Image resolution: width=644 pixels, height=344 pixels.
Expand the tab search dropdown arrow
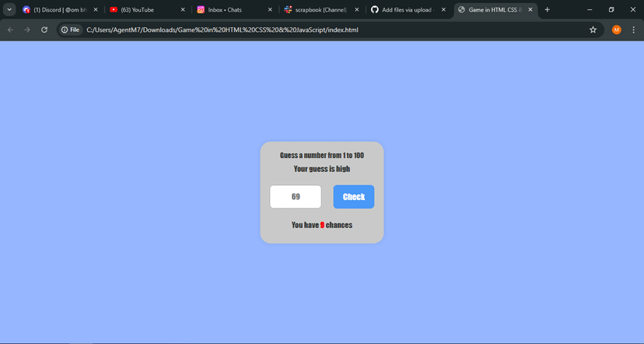click(9, 9)
